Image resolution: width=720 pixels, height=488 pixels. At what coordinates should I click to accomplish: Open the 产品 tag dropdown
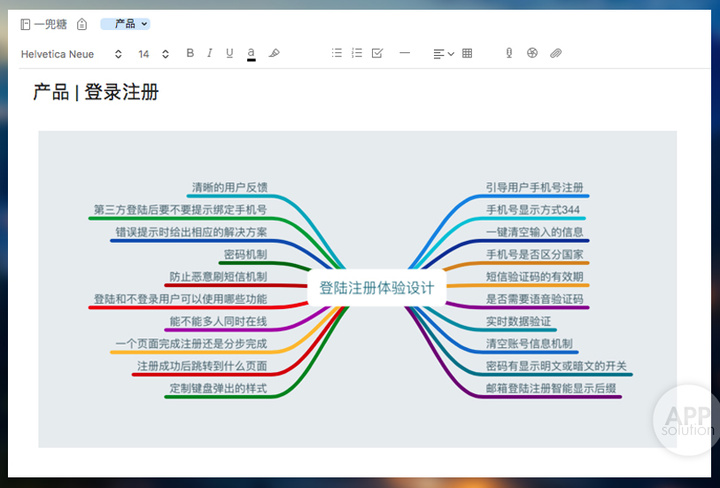coord(125,24)
